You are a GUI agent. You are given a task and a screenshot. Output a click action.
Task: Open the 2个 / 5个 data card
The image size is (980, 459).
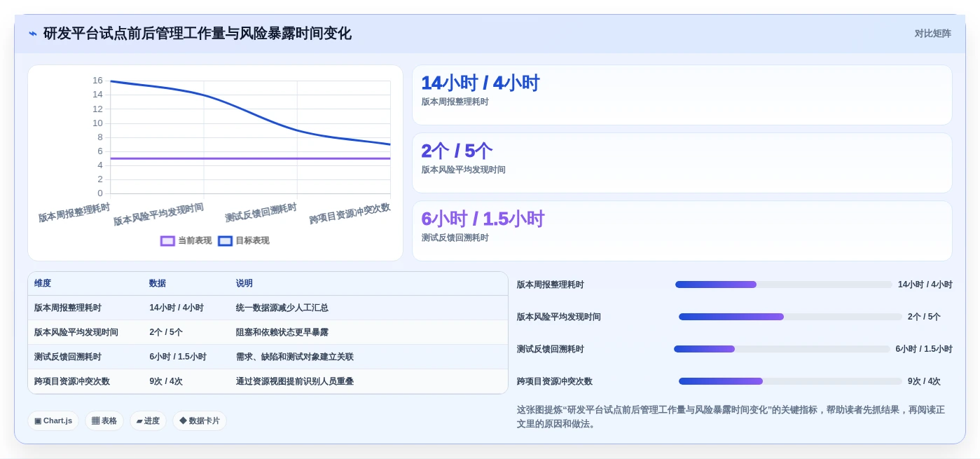point(682,163)
